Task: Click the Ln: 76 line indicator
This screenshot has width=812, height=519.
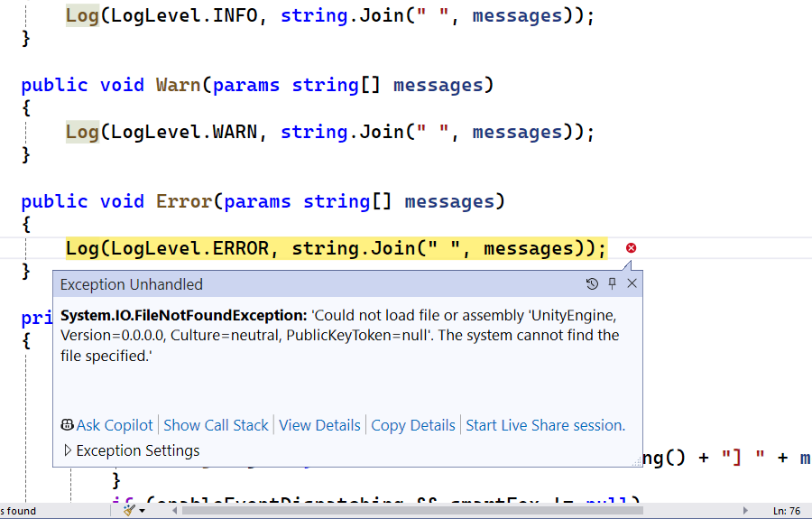Action: pyautogui.click(x=786, y=511)
